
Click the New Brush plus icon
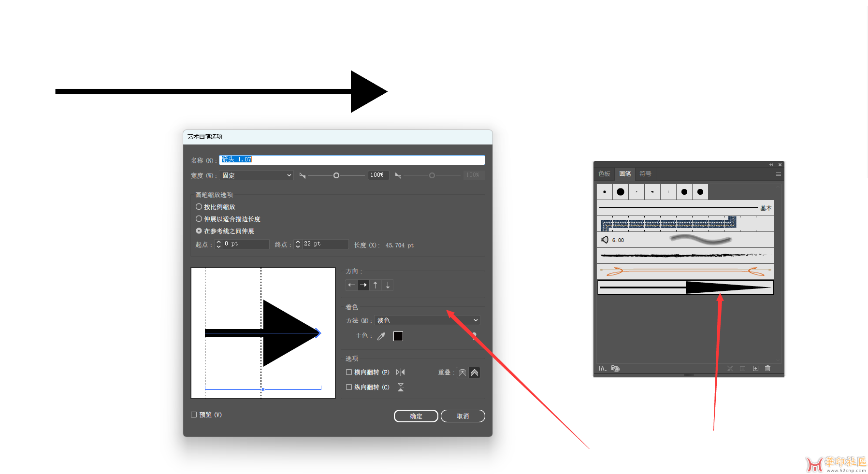[755, 369]
